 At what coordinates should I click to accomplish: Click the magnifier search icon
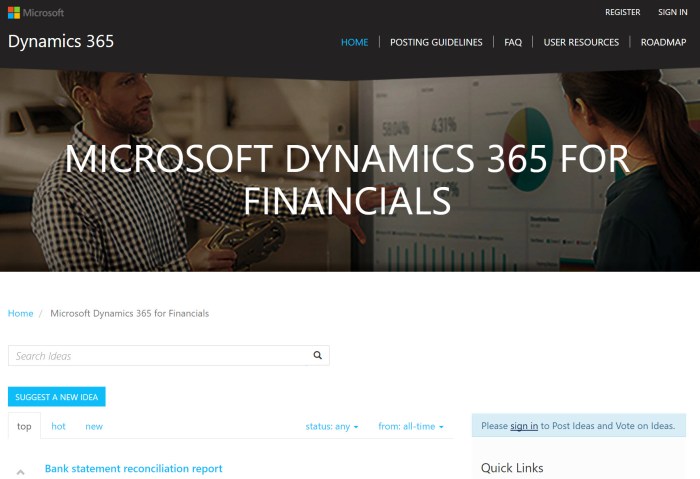point(318,355)
